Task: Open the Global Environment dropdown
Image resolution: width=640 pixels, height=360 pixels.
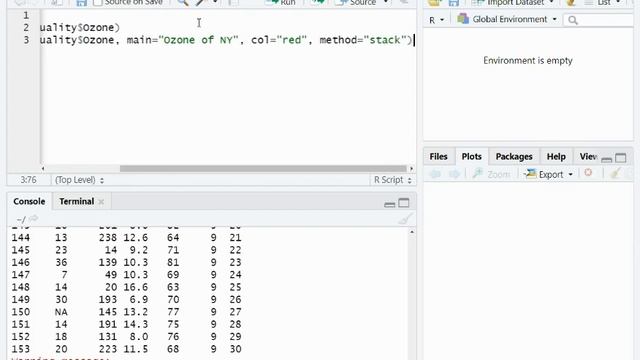Action: (515, 19)
